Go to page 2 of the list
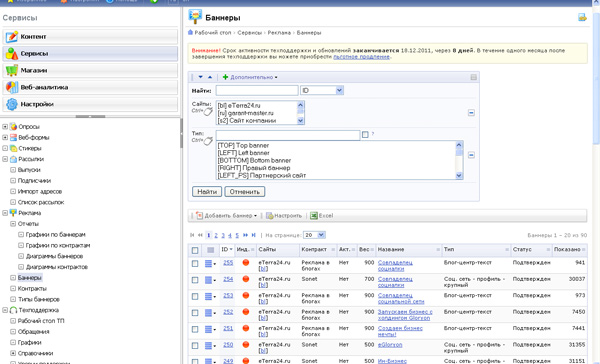Viewport: 600px width, 364px height. (216, 235)
